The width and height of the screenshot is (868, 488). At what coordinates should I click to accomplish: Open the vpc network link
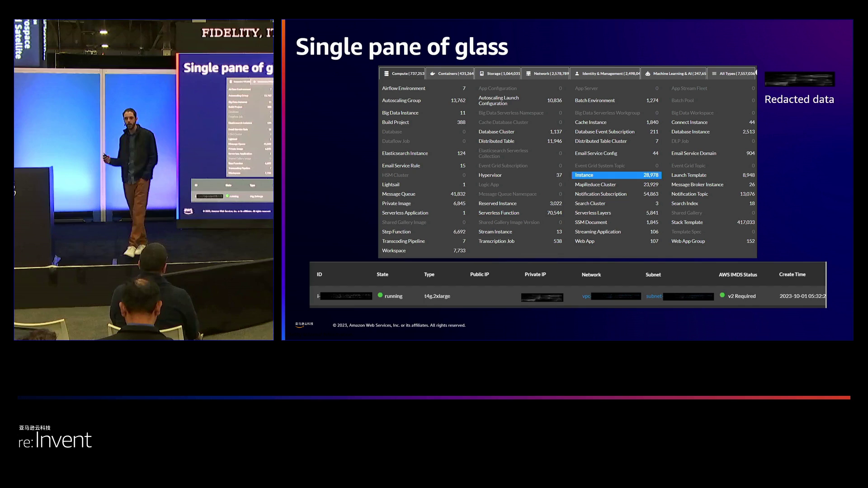[586, 296]
